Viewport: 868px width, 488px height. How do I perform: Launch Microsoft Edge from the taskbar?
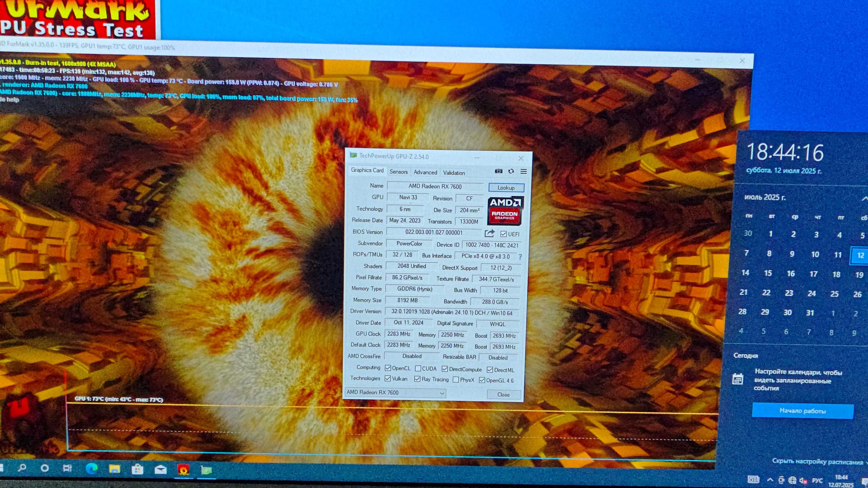[91, 469]
